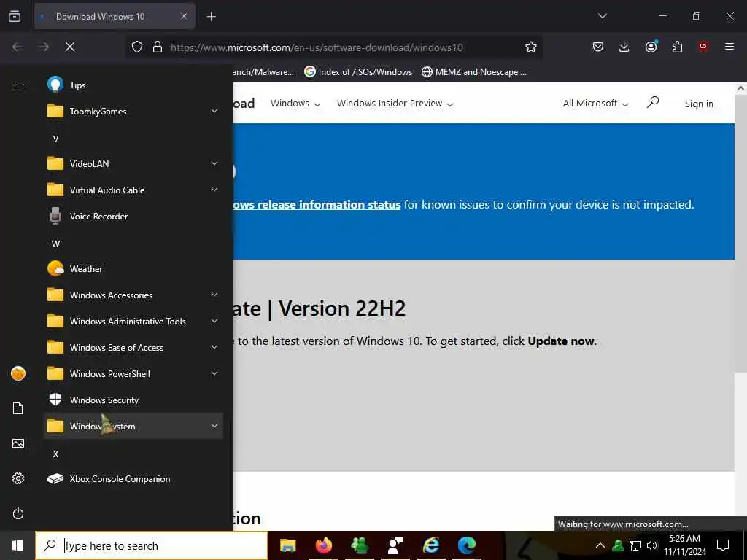Open Windows Security

tap(133, 400)
